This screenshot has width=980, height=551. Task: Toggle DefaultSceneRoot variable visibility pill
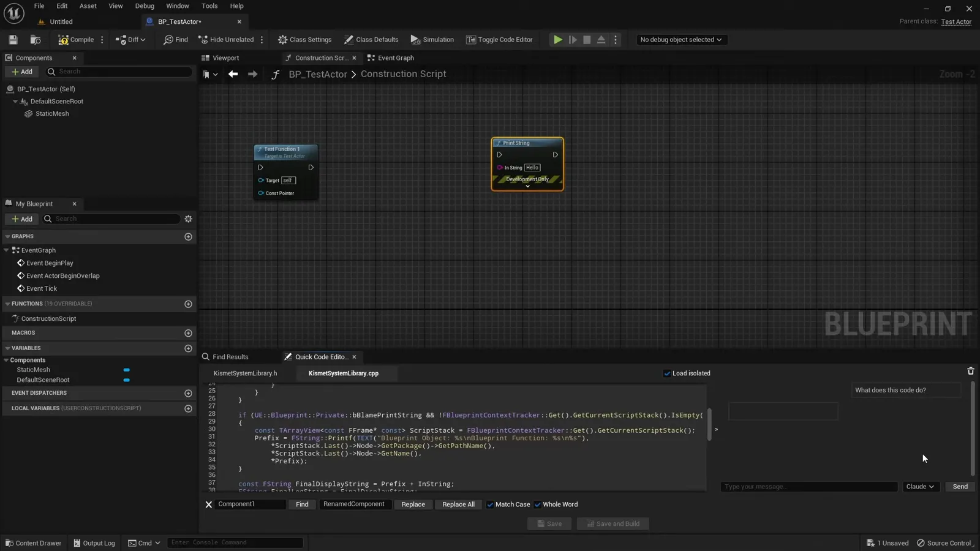pos(126,380)
